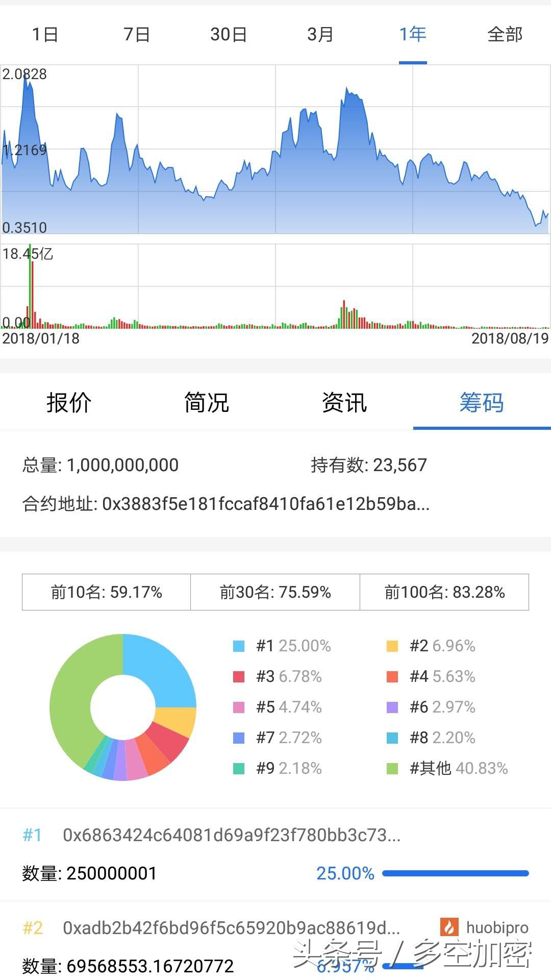Click the #9 2.18% legend label
The height and width of the screenshot is (980, 551).
289,769
